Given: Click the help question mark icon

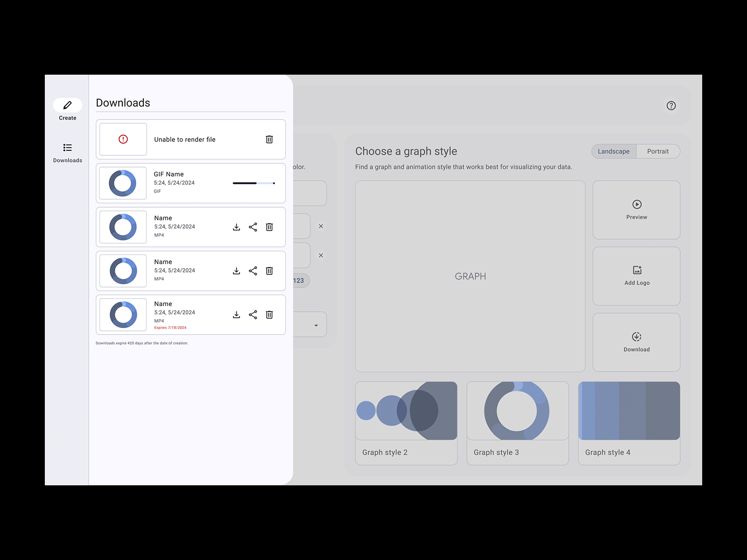Looking at the screenshot, I should pos(671,106).
